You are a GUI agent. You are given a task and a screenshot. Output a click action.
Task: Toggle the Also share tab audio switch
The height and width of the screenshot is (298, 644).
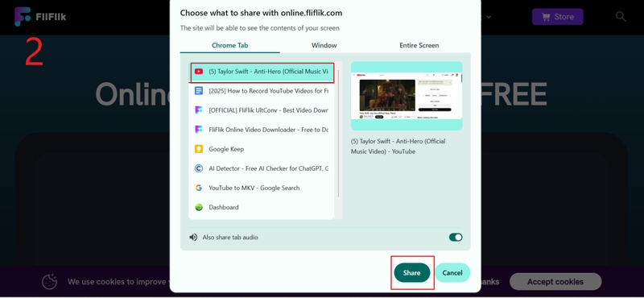[456, 237]
